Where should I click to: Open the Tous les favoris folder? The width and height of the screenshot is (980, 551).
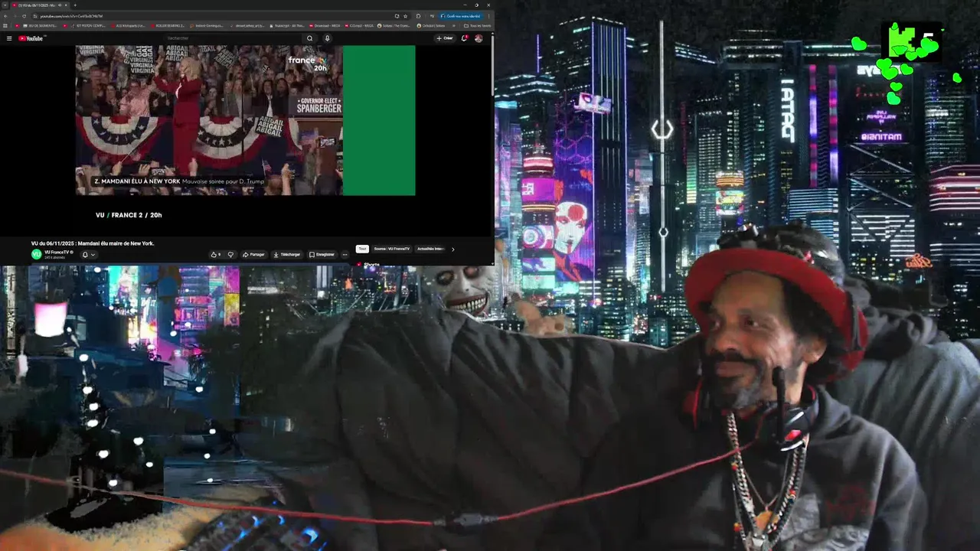[477, 25]
